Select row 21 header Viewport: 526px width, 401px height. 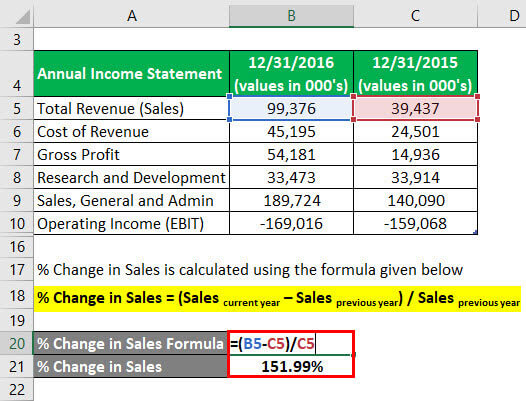17,366
